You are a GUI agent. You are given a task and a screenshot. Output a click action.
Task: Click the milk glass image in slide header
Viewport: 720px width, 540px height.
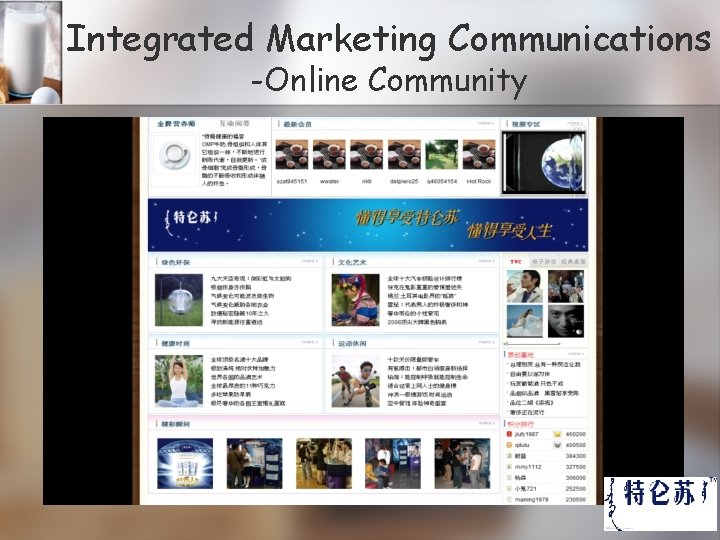point(31,52)
